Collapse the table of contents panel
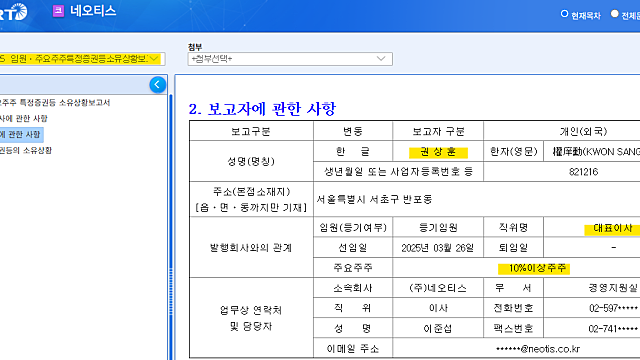 158,84
